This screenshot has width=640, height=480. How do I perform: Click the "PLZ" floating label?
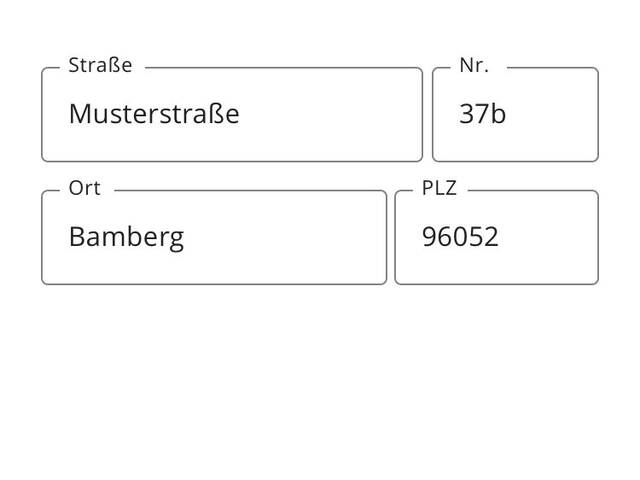(439, 189)
